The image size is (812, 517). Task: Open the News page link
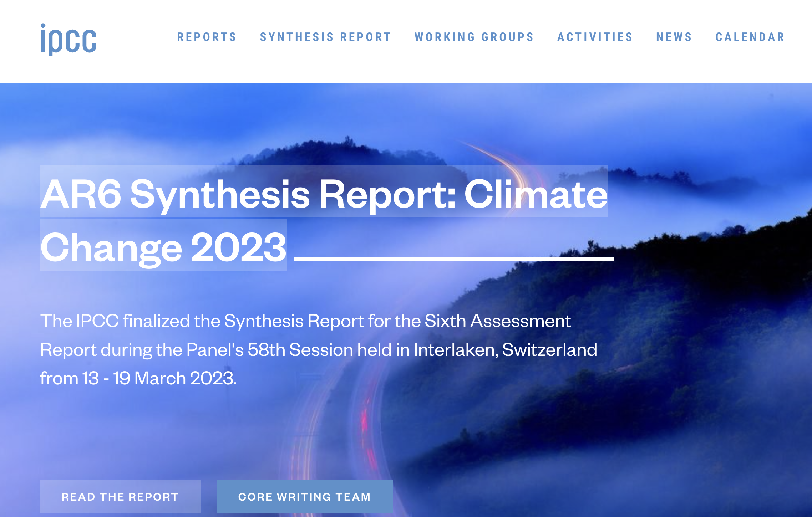(674, 37)
